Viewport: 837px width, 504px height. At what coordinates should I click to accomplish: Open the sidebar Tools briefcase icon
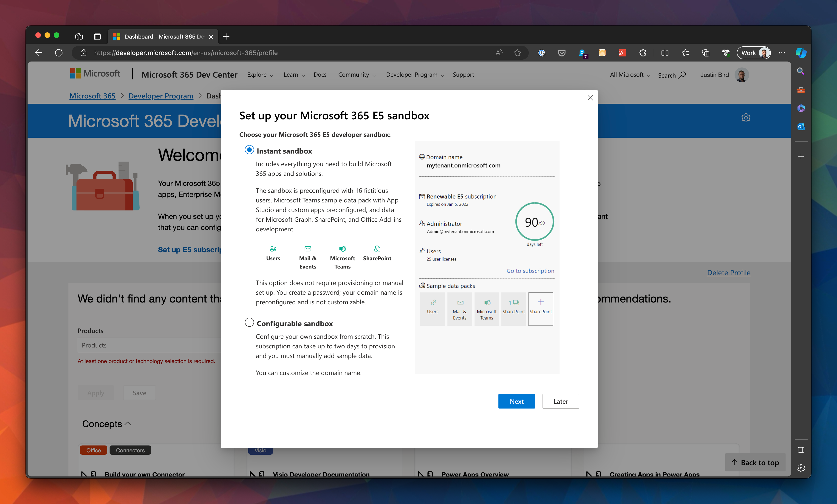point(801,90)
